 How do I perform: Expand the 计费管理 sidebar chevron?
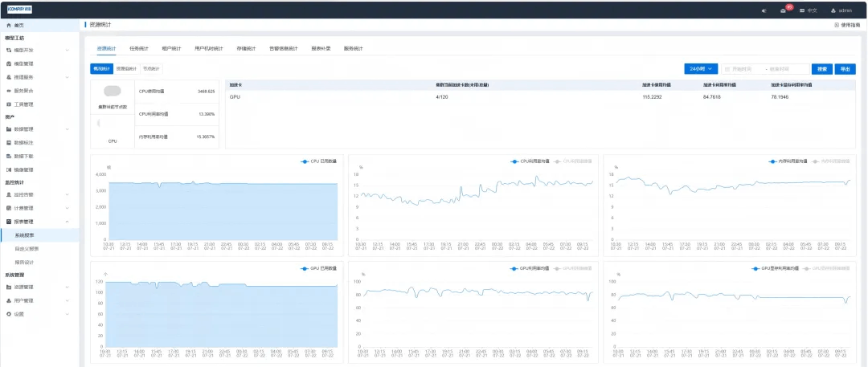click(67, 208)
